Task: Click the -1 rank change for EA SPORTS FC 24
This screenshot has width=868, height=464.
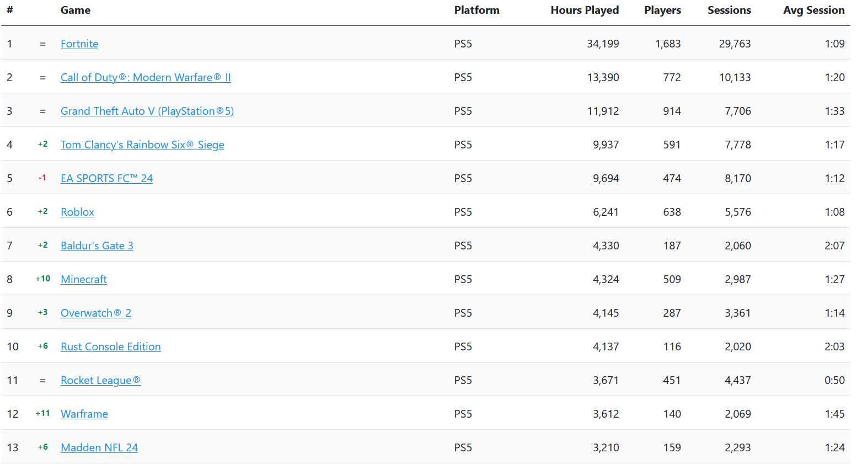Action: (x=42, y=178)
